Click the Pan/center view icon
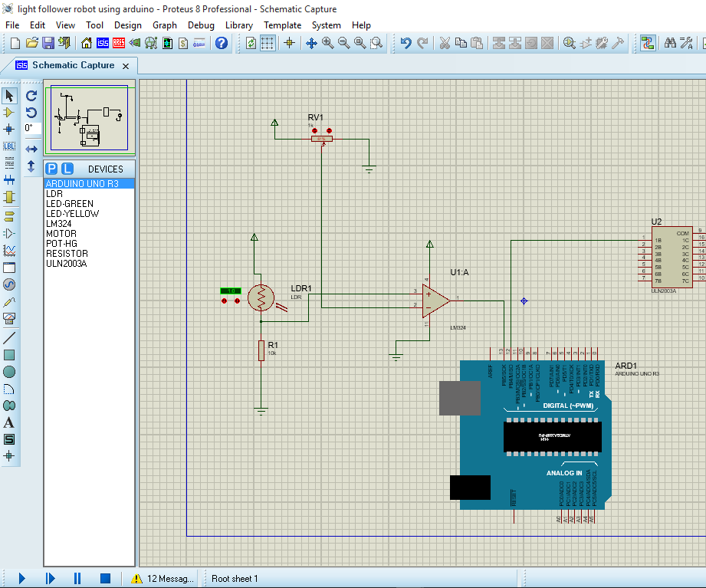This screenshot has width=706, height=588. pyautogui.click(x=311, y=43)
